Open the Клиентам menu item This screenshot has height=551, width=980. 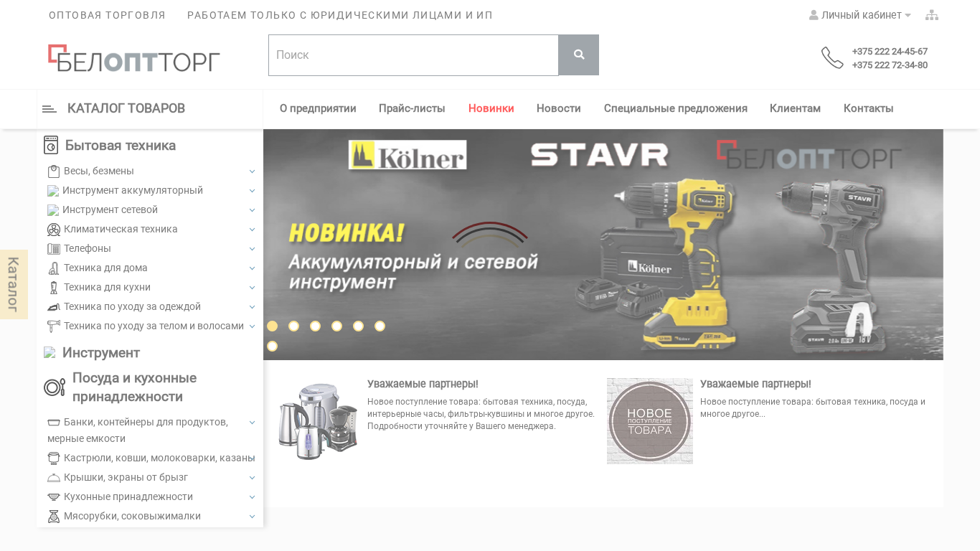click(795, 108)
